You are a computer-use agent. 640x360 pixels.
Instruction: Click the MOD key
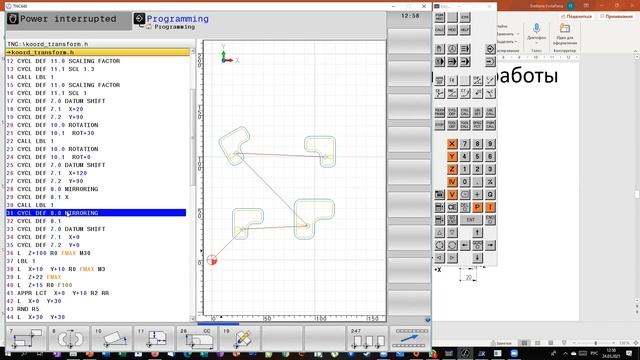pos(452,30)
